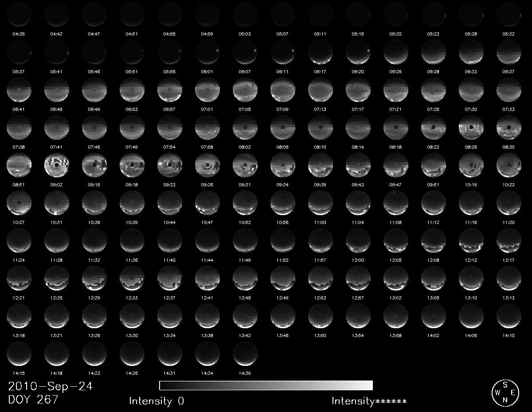Open the sky image above 09:51
This screenshot has width=532, height=412.
tap(434, 165)
